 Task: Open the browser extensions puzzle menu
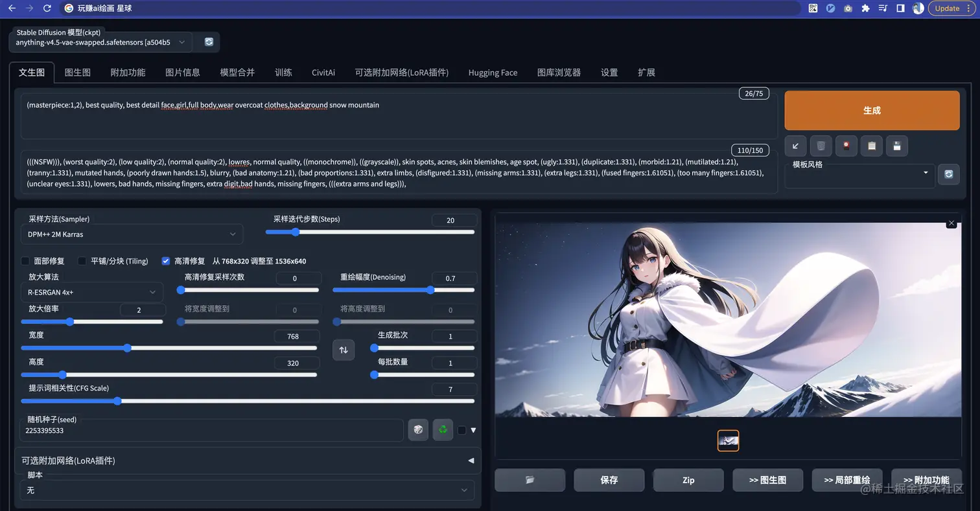865,8
